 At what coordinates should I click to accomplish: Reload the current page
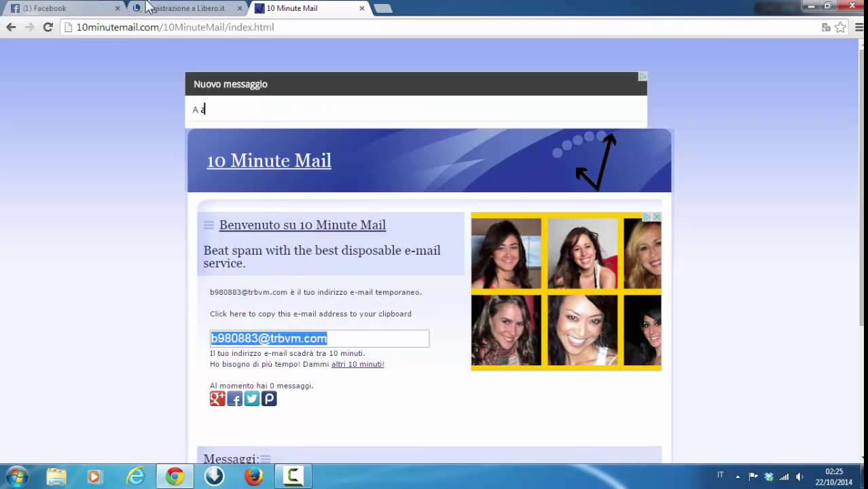coord(48,27)
